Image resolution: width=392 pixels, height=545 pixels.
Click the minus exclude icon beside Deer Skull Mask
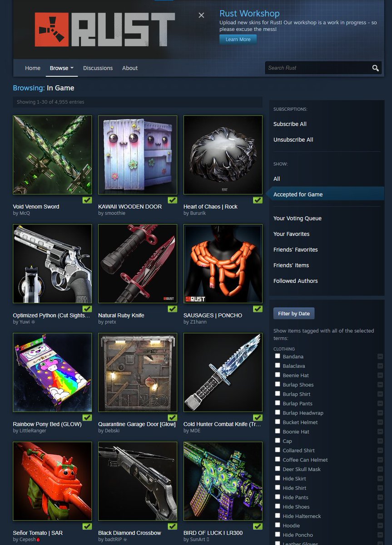[380, 469]
